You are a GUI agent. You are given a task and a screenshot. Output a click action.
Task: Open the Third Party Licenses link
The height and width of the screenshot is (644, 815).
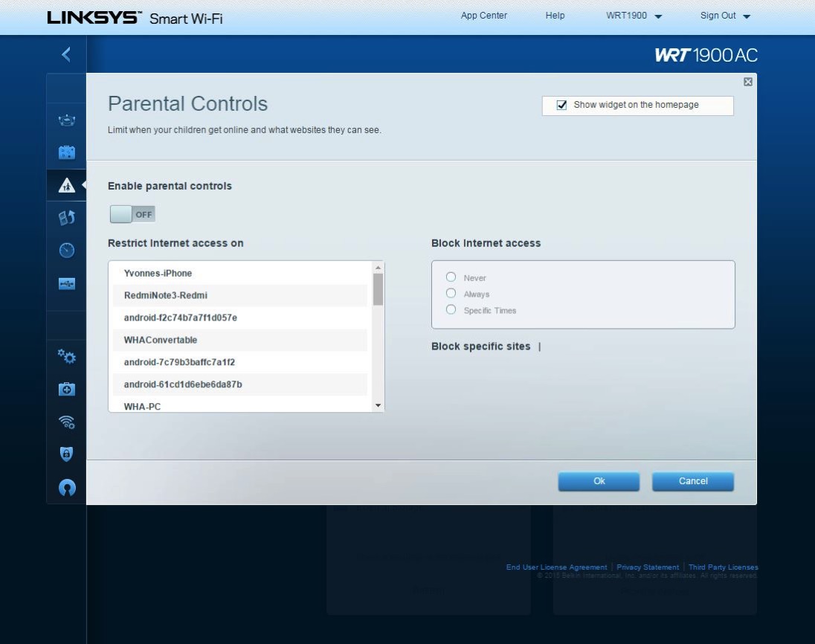click(x=723, y=567)
